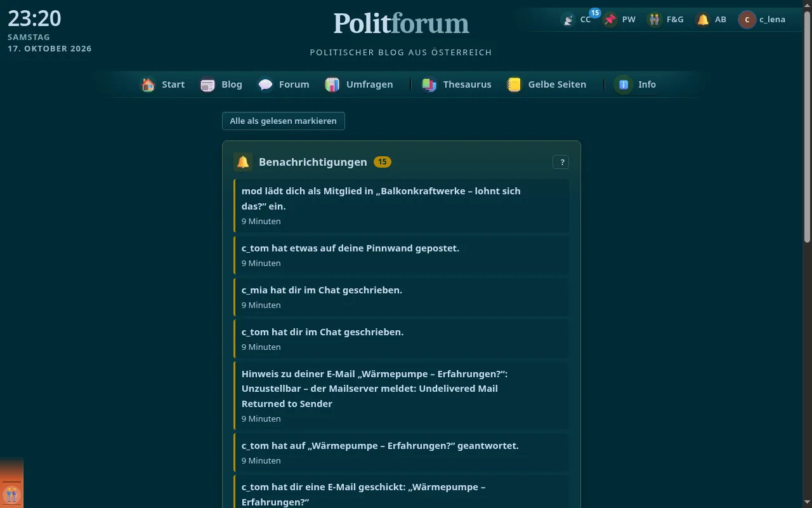
Task: Open notification: c_tom hat dir eine E-Mail geschickt
Action: click(401, 493)
